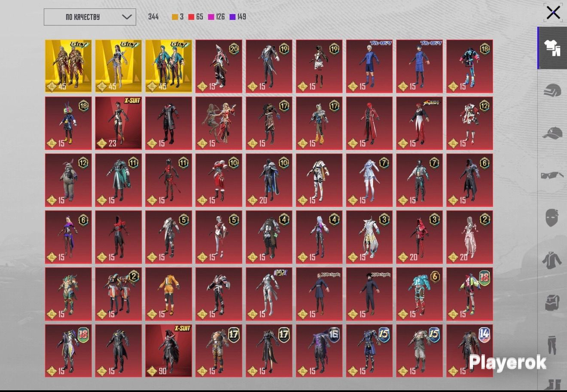Switch to the pants category icon
This screenshot has width=567, height=392.
[552, 344]
